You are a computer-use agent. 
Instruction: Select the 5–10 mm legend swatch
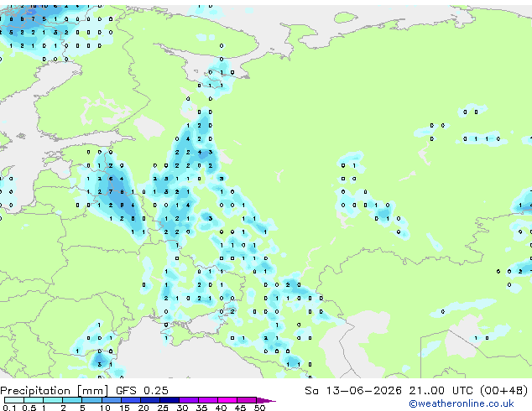91,400
